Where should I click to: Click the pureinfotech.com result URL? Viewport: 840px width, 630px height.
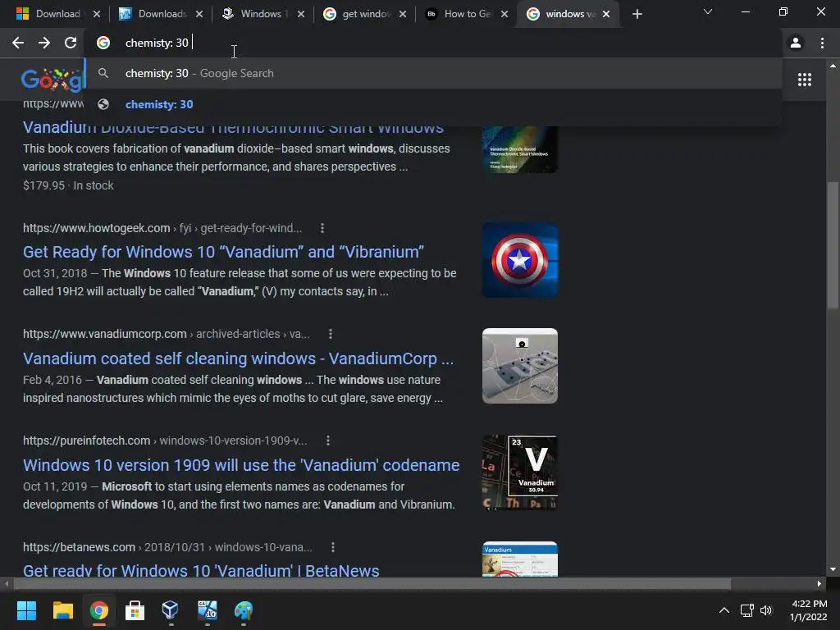tap(165, 441)
